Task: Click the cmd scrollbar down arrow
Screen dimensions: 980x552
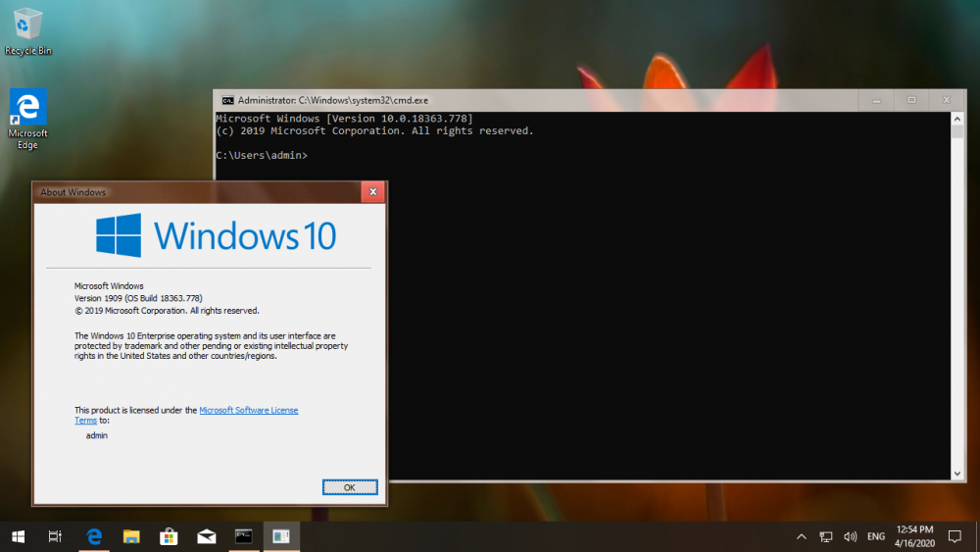Action: 957,473
